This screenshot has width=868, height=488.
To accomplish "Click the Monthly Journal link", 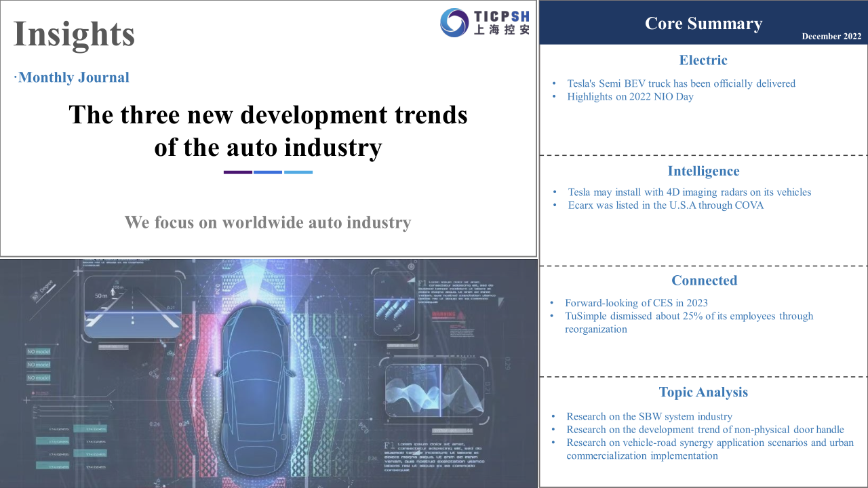I will click(73, 77).
